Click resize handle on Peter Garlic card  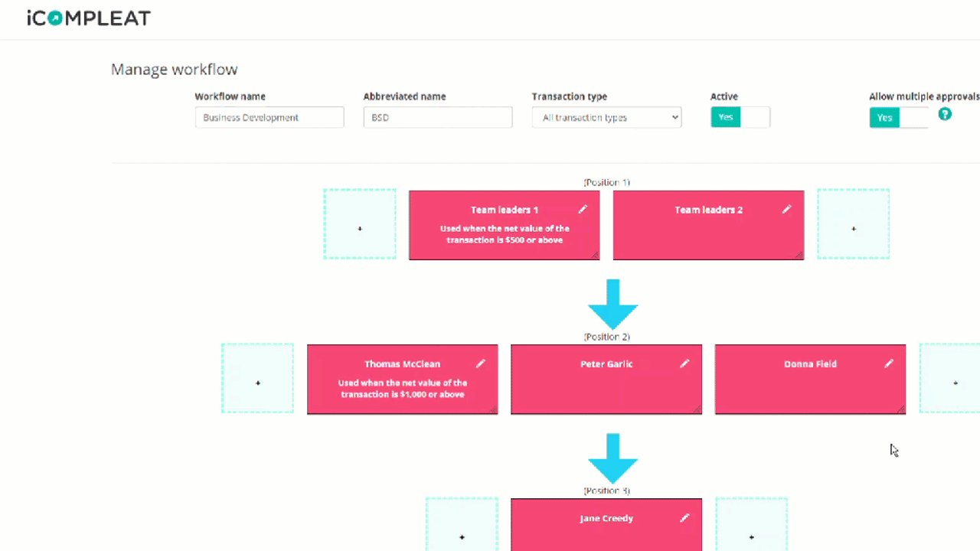pos(697,409)
